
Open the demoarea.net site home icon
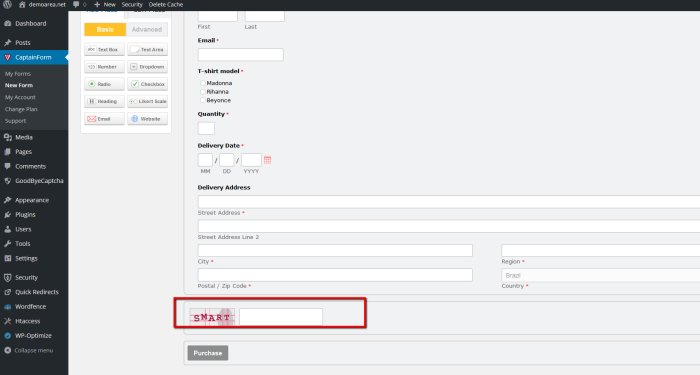click(x=22, y=4)
